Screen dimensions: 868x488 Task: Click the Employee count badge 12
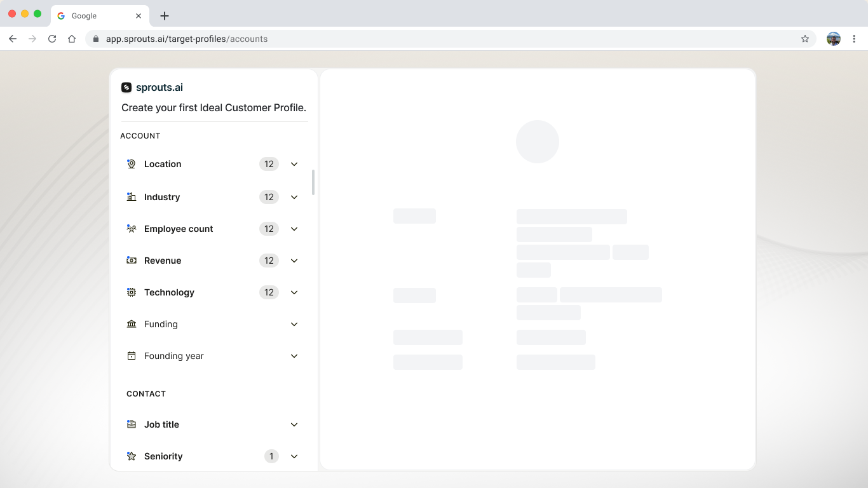click(269, 229)
